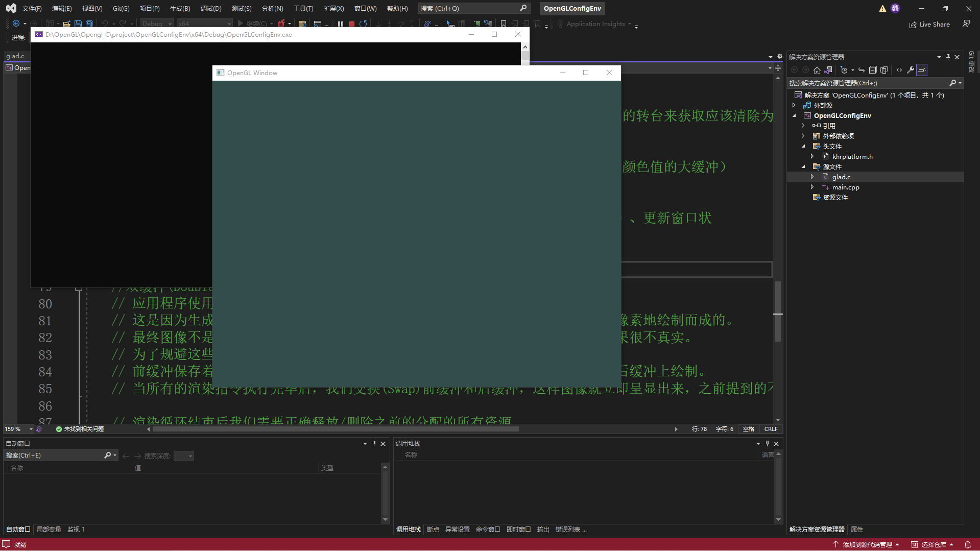Start a Live Share session

point(929,24)
